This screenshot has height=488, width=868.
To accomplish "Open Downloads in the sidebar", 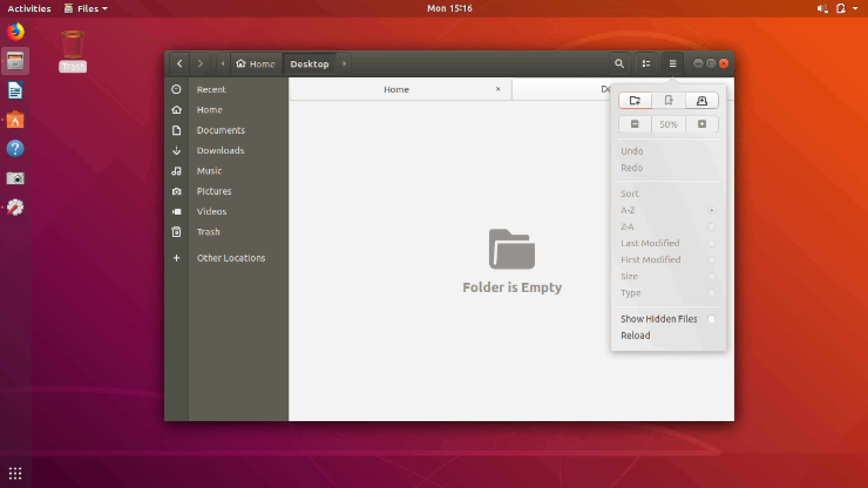I will click(226, 150).
